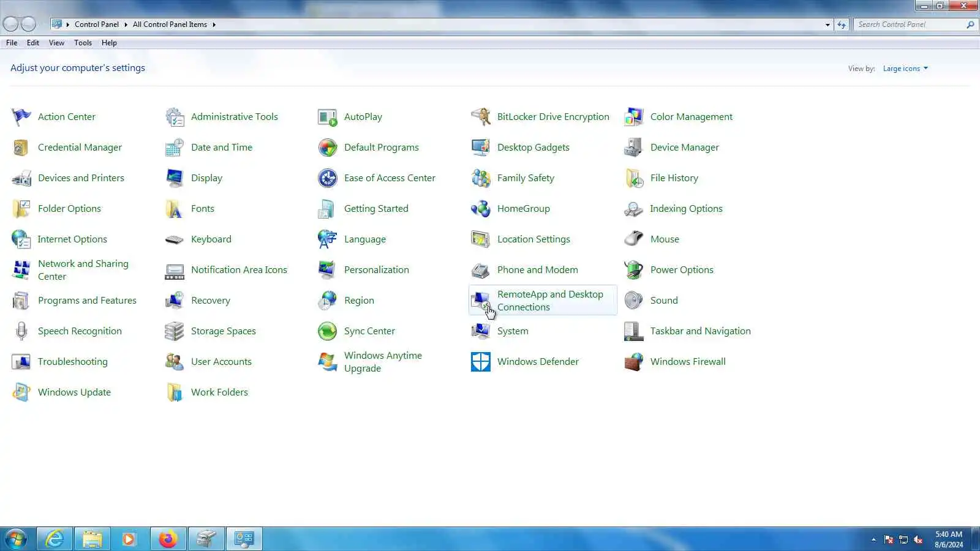Click the volume icon in system tray

(x=918, y=539)
